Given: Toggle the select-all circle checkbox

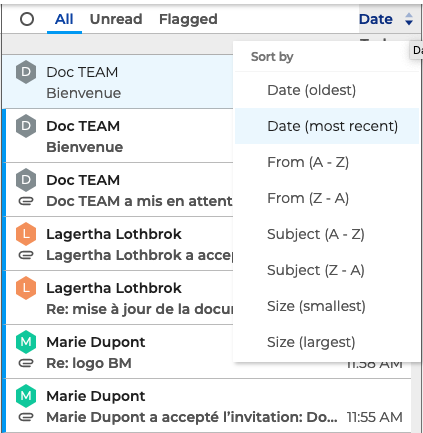Looking at the screenshot, I should [27, 19].
